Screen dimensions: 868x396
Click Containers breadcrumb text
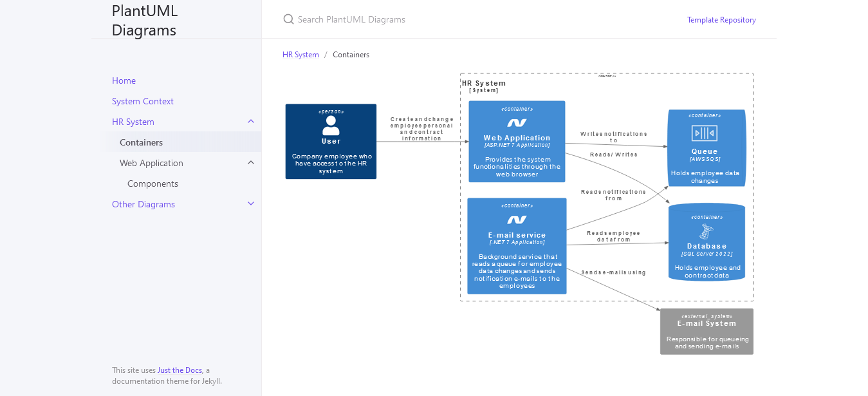(x=351, y=55)
